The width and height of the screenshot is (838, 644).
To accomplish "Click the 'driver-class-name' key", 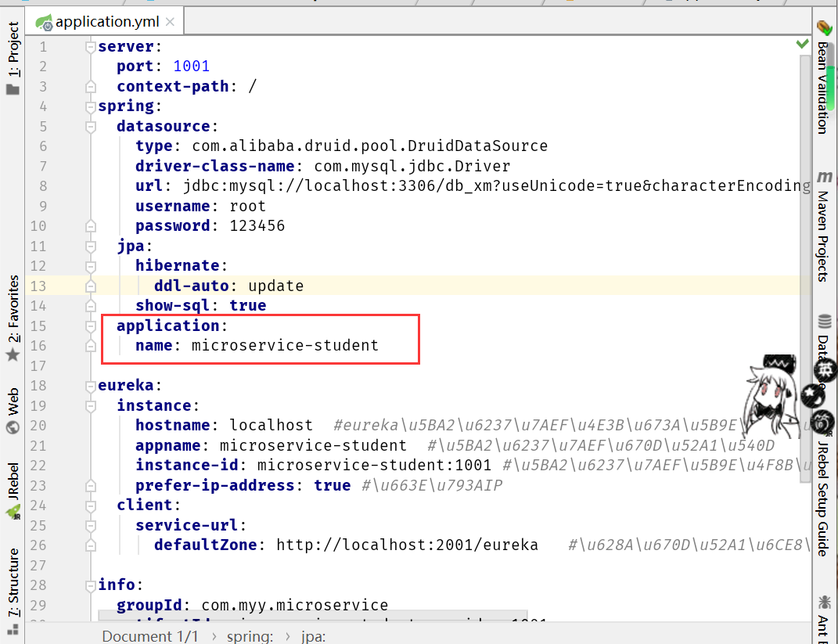I will 215,166.
